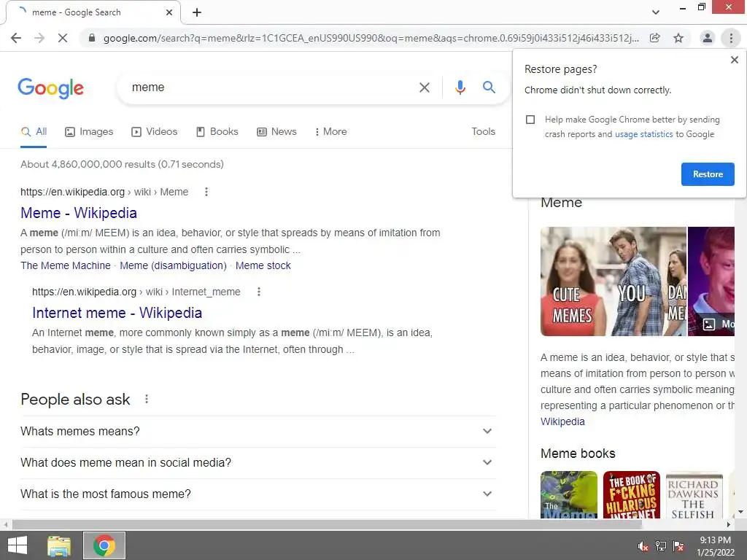Clear the search box with the X icon

425,87
